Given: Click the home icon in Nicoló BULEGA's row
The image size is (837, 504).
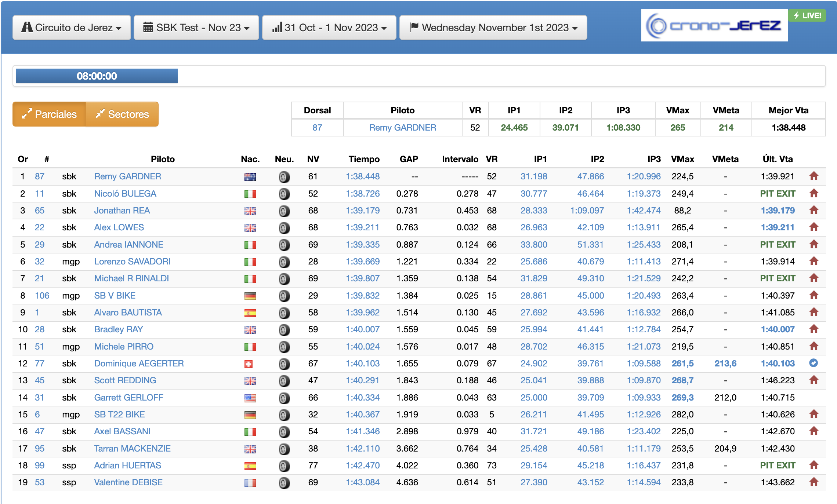Looking at the screenshot, I should 814,193.
